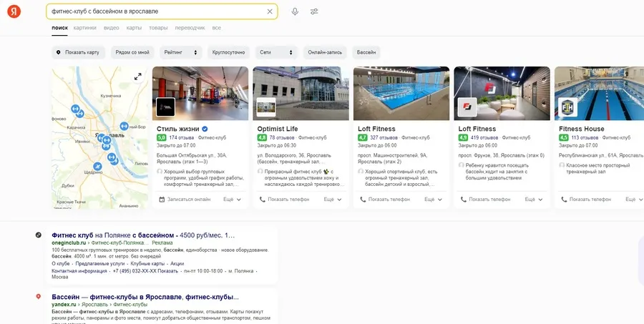
Task: Toggle the Круглосуточно filter
Action: click(x=228, y=52)
